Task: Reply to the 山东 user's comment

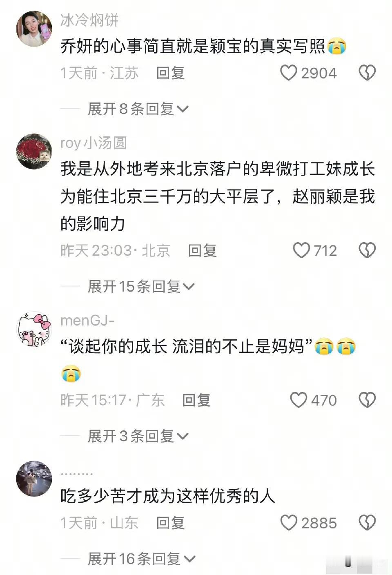Action: click(171, 523)
